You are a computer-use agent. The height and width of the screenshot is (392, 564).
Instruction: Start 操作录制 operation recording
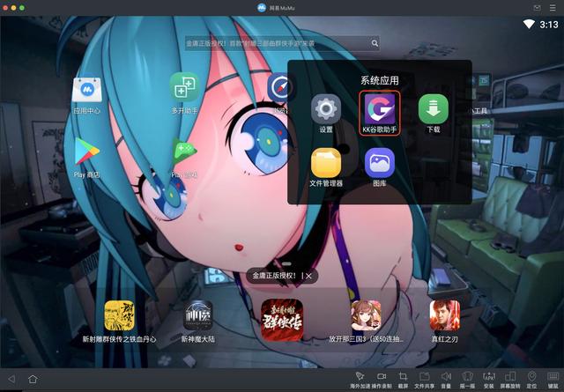(x=382, y=380)
